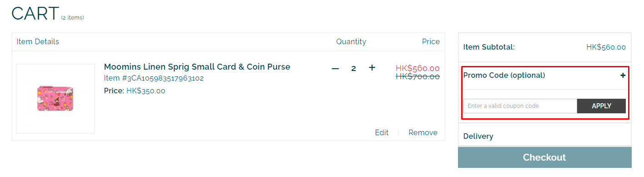This screenshot has height=177, width=644.
Task: Decrease quantity with the minus icon
Action: pos(336,68)
